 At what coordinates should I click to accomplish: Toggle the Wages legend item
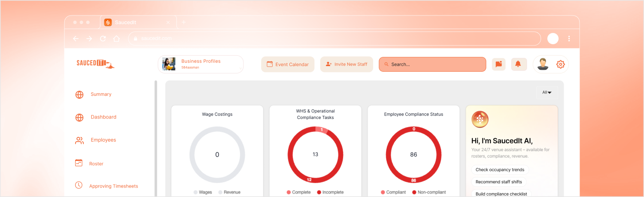pos(203,192)
